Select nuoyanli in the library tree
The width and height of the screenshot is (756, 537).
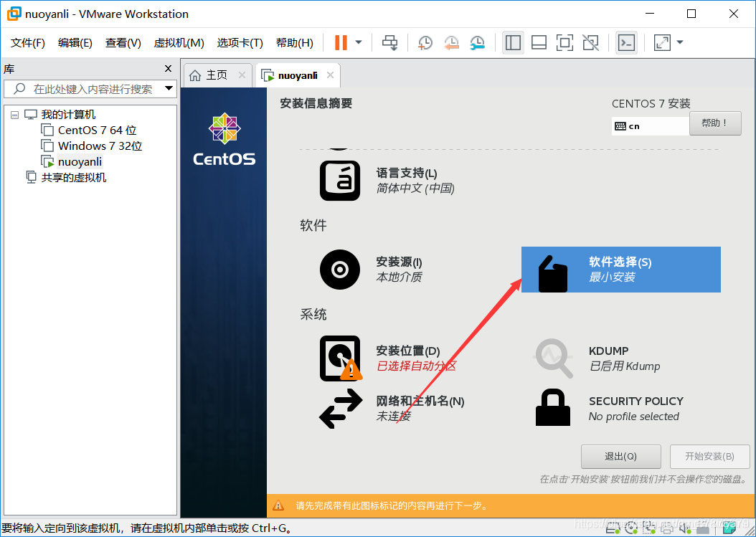point(80,161)
